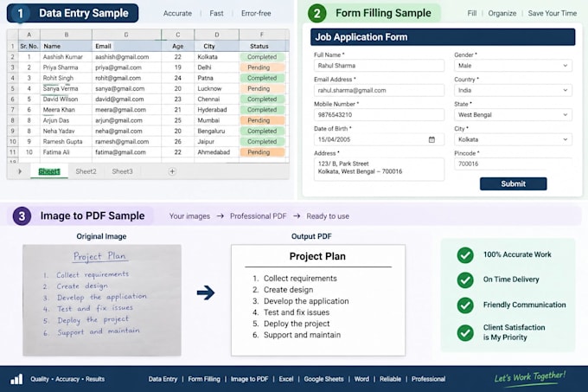This screenshot has width=588, height=392.
Task: Click the Email Address field in the form
Action: tap(379, 90)
